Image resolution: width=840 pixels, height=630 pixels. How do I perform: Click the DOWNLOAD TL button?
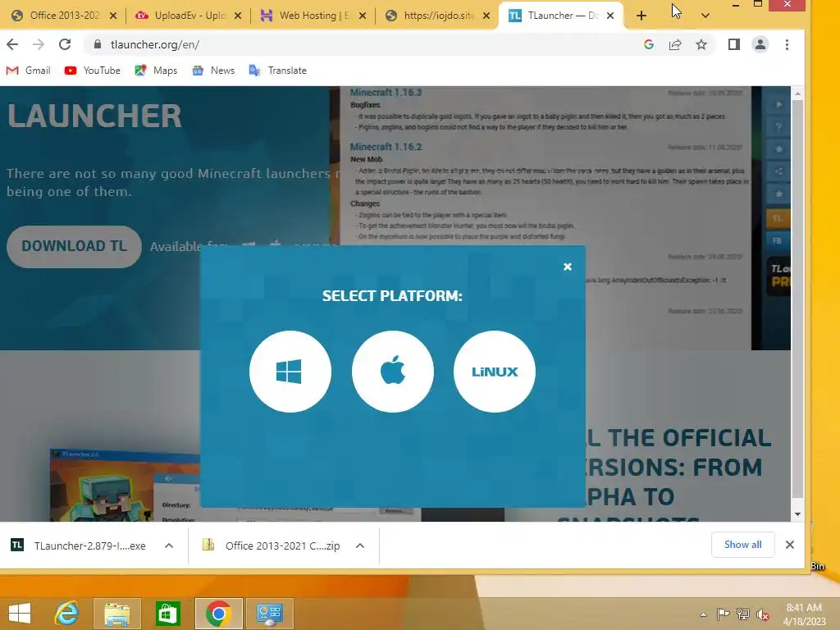(x=74, y=246)
